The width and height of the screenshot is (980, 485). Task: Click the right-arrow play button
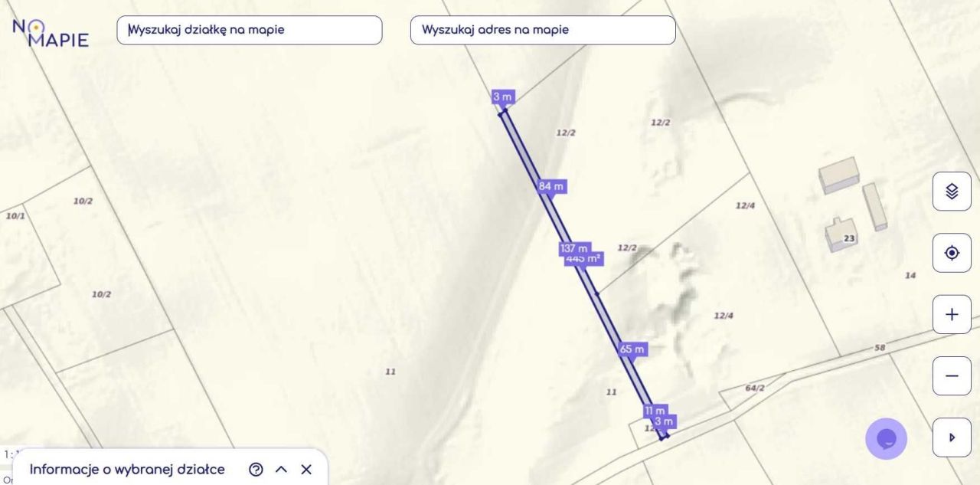[952, 437]
